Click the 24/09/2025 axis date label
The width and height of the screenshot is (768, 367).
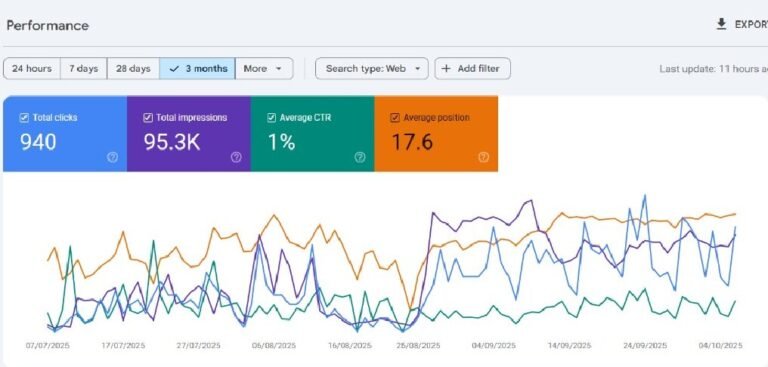(x=645, y=345)
